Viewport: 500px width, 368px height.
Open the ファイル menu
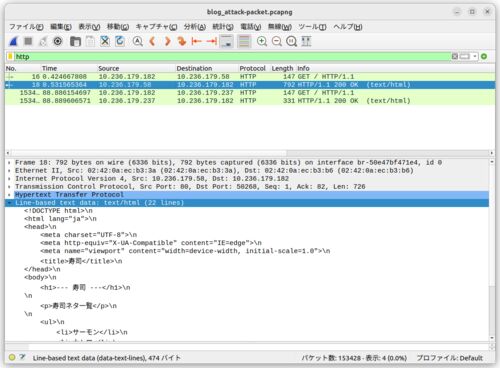[26, 27]
